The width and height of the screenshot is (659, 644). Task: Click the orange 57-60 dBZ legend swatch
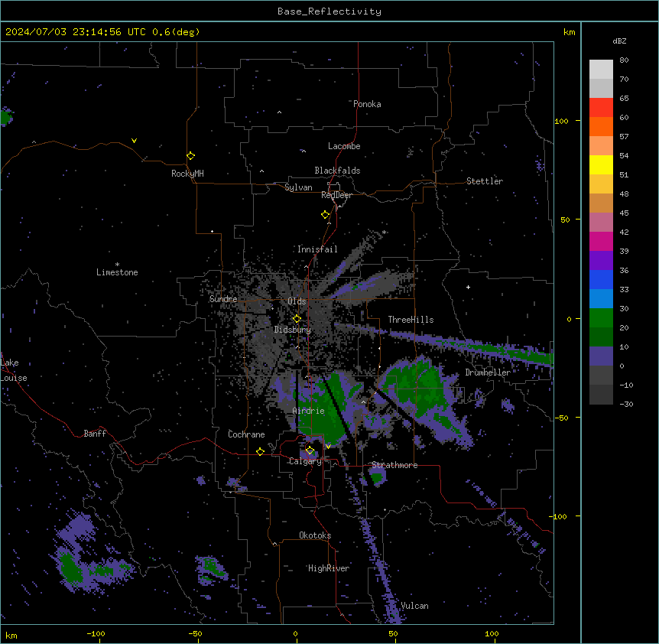[601, 126]
